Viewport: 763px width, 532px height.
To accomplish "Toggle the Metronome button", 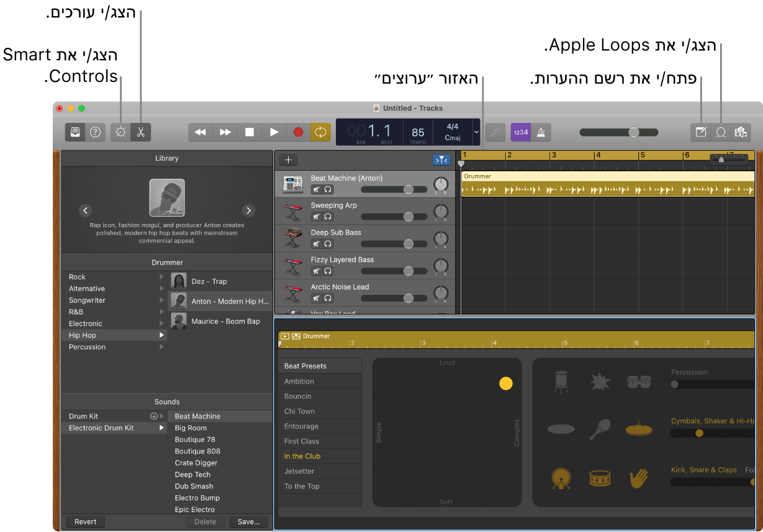I will (x=541, y=132).
